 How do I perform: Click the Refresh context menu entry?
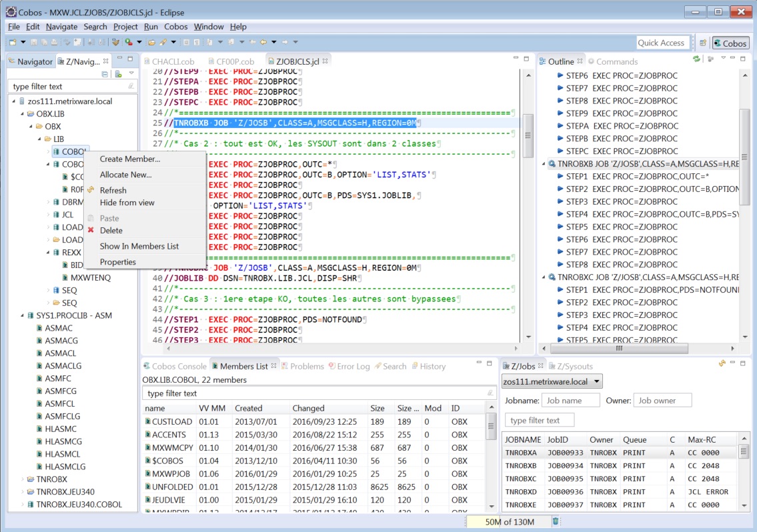point(145,190)
